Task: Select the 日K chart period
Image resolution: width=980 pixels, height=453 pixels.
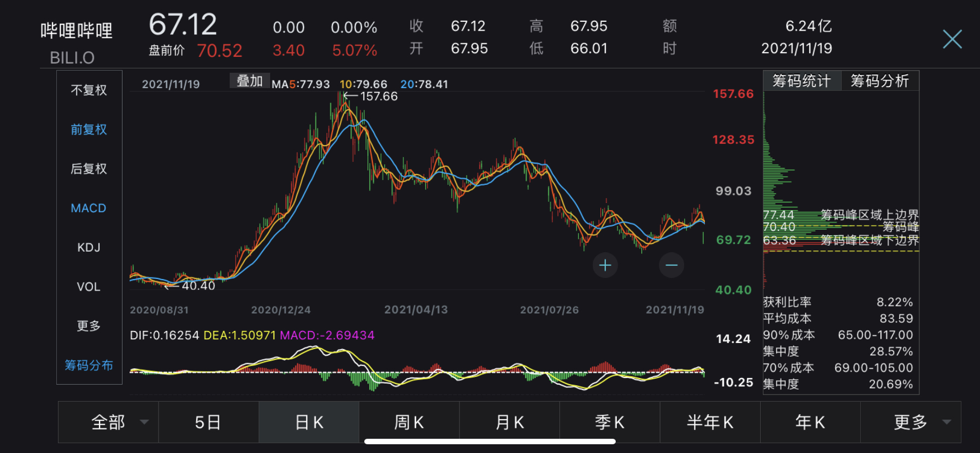Action: 309,422
